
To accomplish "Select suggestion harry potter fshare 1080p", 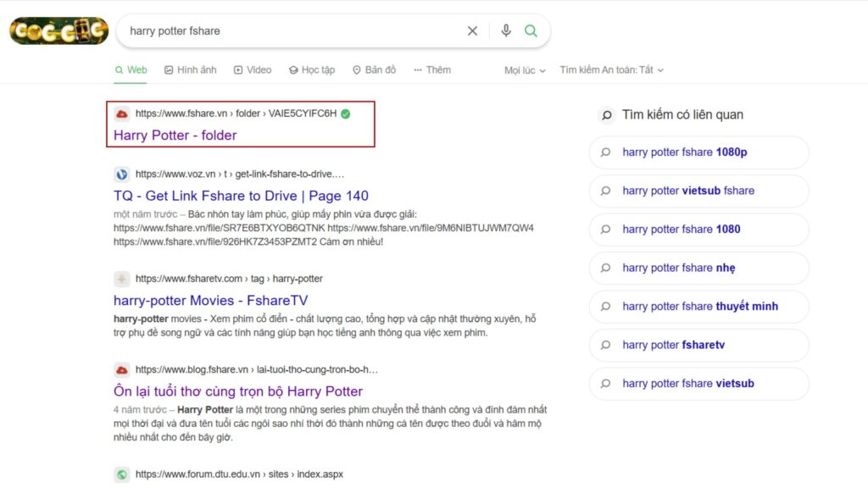I will tap(699, 152).
